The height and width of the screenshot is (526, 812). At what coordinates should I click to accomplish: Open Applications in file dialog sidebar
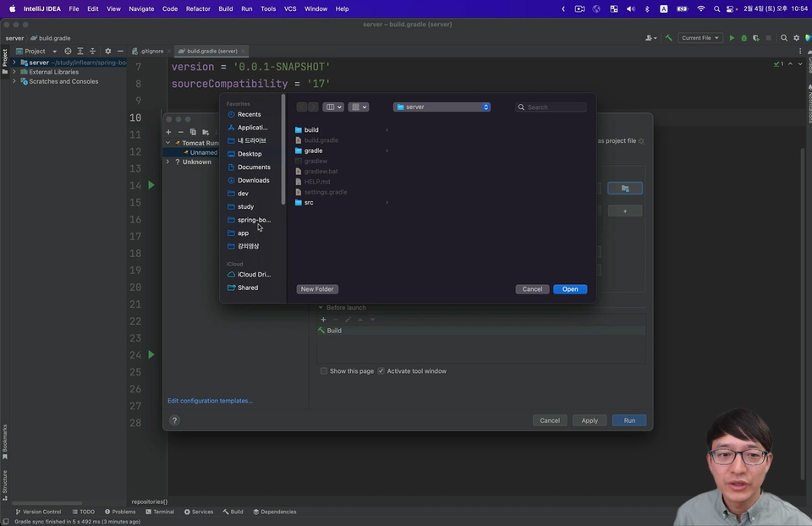(x=252, y=128)
